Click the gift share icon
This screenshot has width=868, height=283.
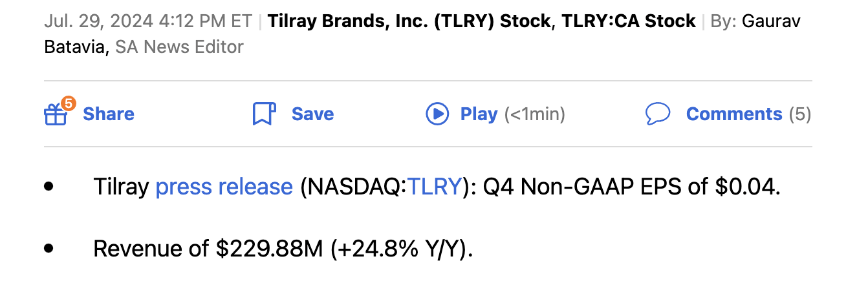tap(54, 116)
